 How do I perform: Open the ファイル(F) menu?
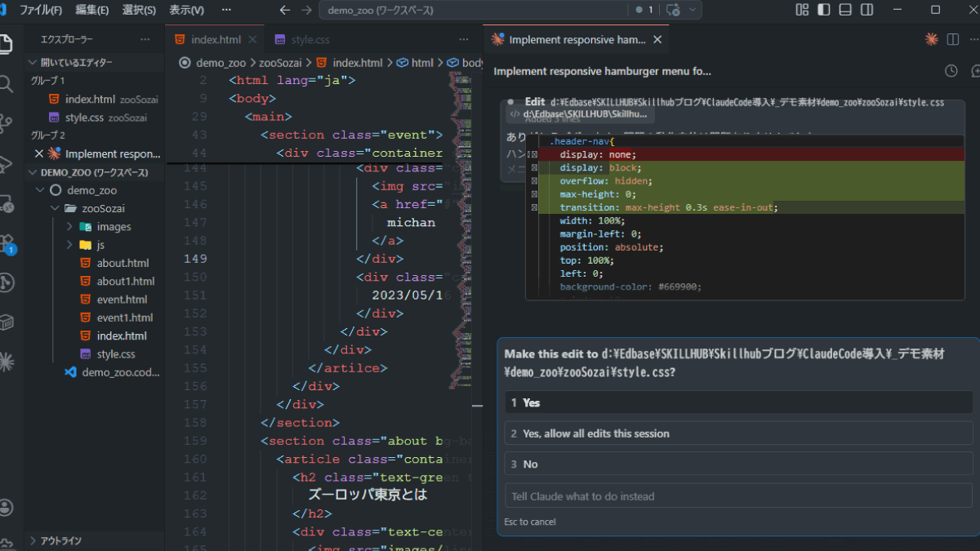click(40, 10)
